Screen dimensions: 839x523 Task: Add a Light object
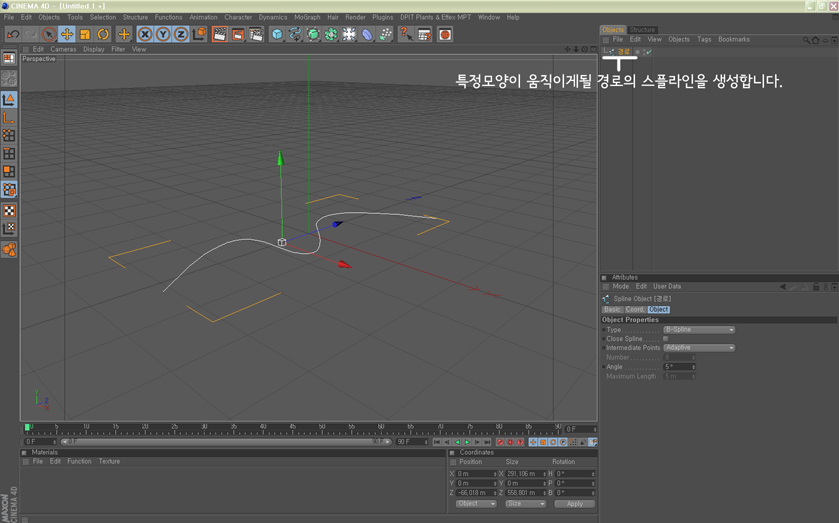tap(349, 34)
